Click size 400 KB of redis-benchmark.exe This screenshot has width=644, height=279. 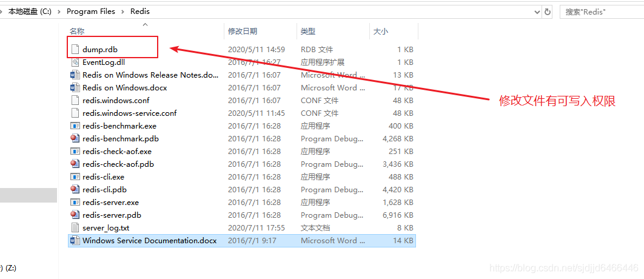401,126
